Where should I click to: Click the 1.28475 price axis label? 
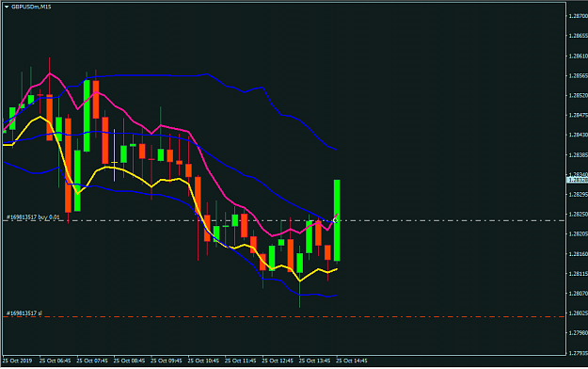click(x=578, y=115)
